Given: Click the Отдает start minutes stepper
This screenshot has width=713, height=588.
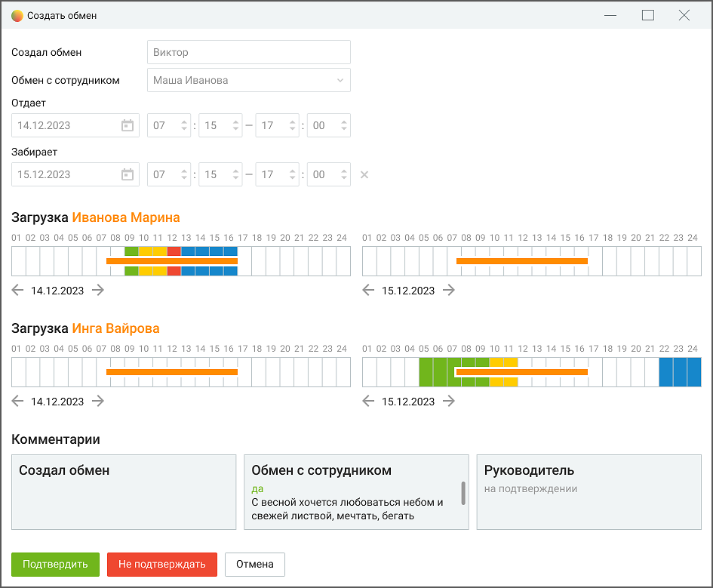Looking at the screenshot, I should click(235, 125).
